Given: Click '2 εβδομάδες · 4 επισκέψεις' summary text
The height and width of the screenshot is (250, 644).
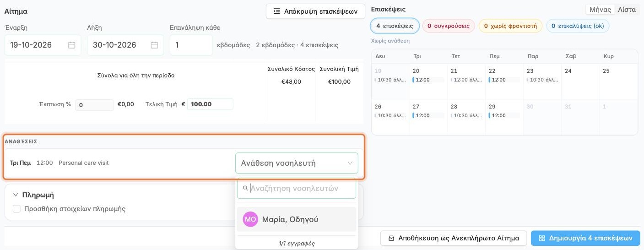Looking at the screenshot, I should click(297, 45).
